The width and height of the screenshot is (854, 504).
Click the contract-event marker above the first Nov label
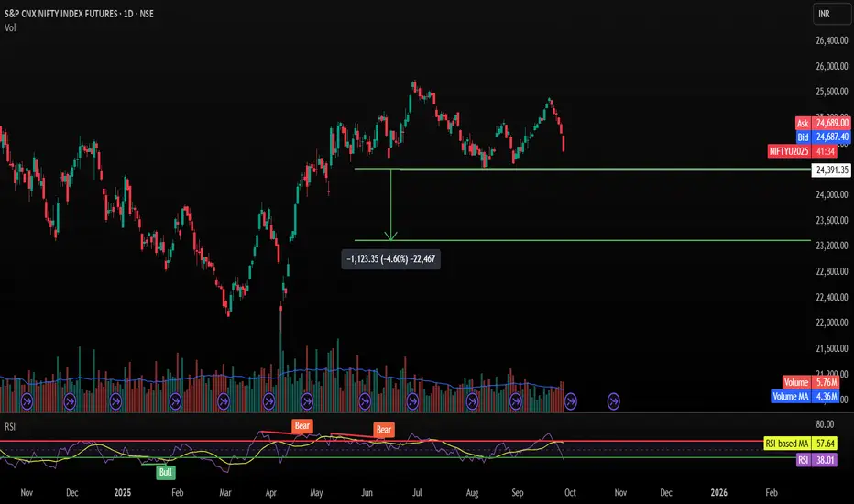pos(27,402)
